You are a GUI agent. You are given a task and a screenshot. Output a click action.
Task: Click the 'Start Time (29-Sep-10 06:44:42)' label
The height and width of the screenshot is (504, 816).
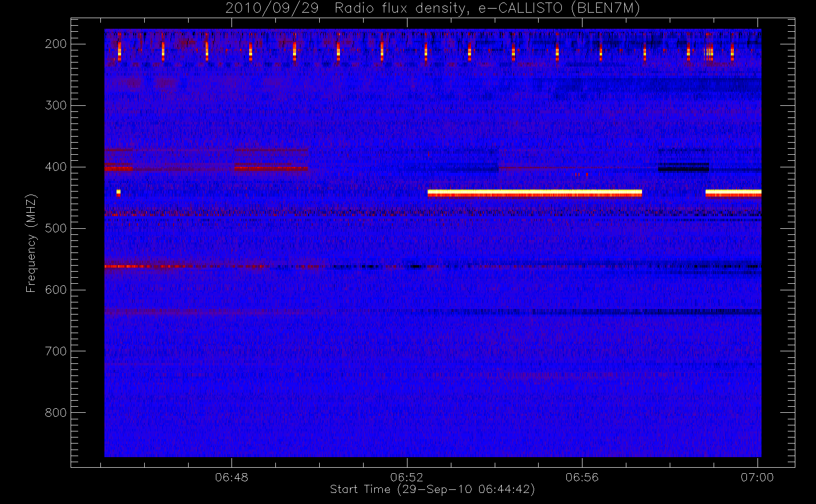pyautogui.click(x=432, y=489)
